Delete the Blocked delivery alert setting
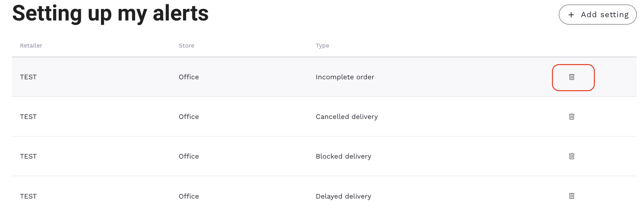 pyautogui.click(x=572, y=156)
